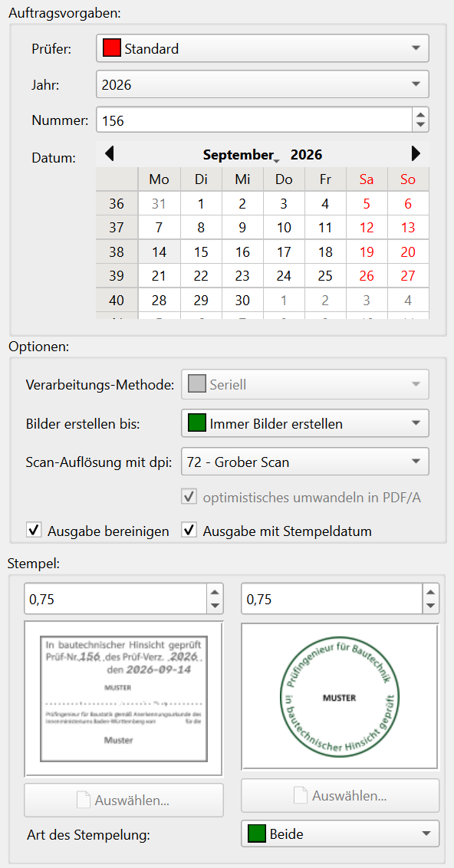Open the Jahr dropdown showing 2026
Image resolution: width=454 pixels, height=868 pixels.
click(x=262, y=84)
